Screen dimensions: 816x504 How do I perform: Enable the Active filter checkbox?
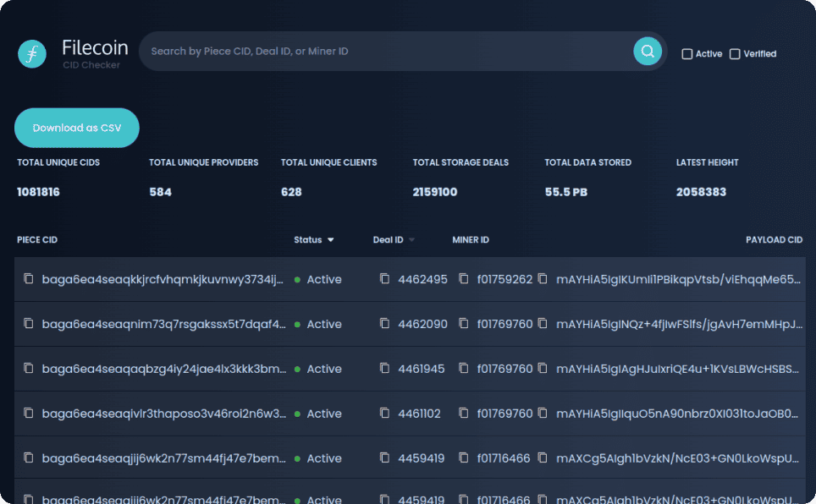pos(687,54)
